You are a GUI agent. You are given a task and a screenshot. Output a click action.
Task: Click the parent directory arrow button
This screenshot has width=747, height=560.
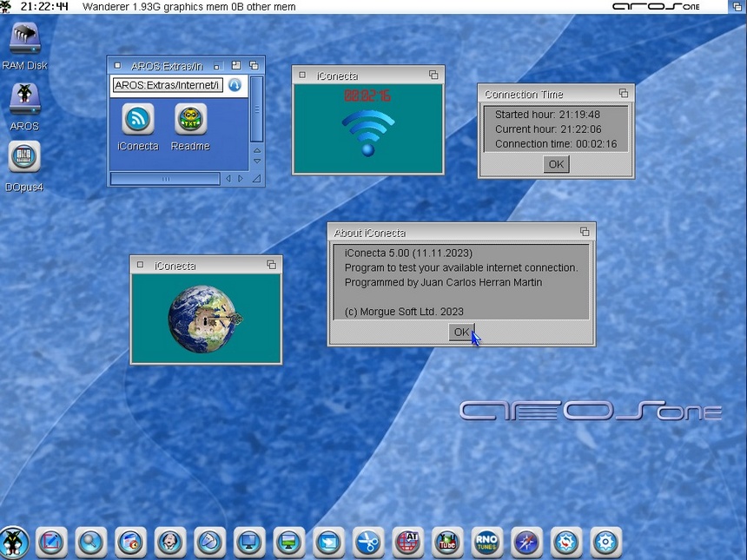(235, 85)
